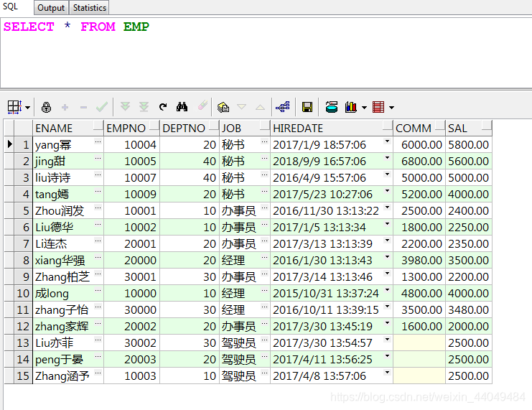Open the red table icon dropdown arrow

pos(391,108)
